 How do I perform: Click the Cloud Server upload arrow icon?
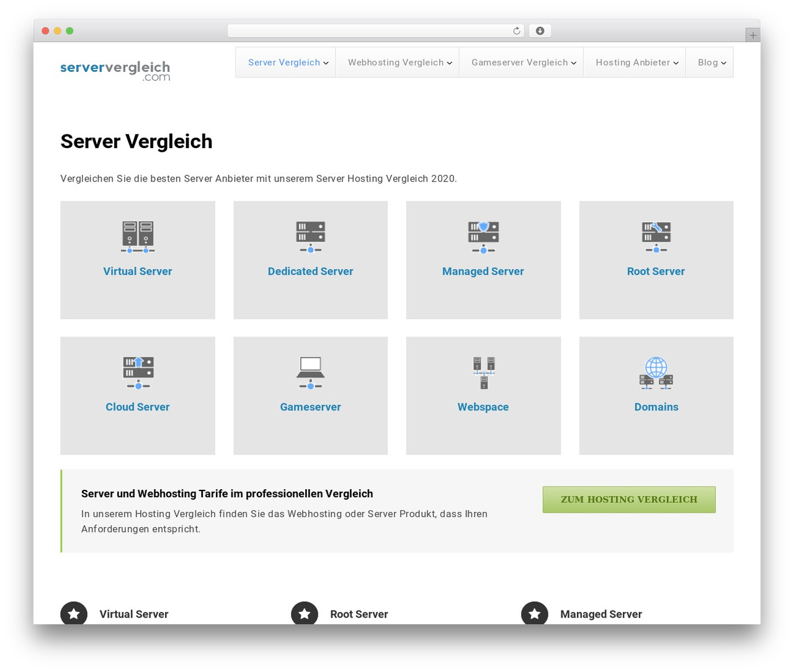pyautogui.click(x=138, y=373)
